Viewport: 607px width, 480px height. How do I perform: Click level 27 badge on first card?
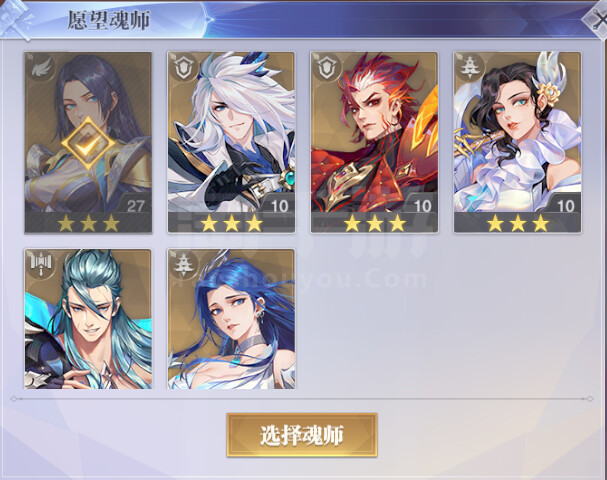(x=135, y=206)
